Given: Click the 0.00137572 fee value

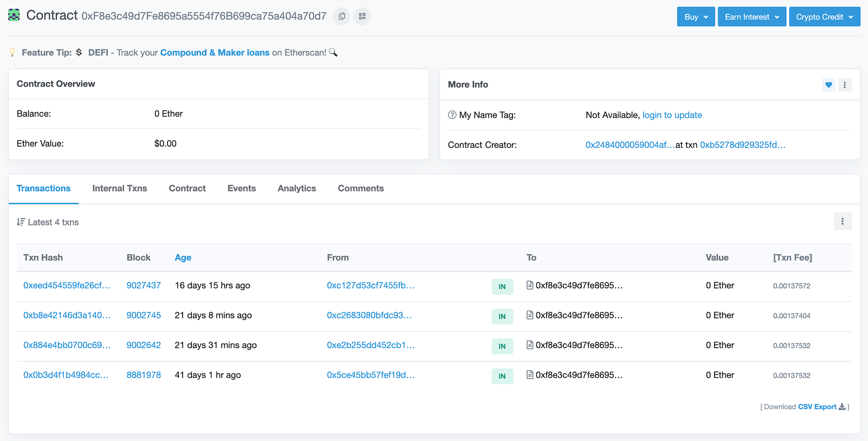Looking at the screenshot, I should coord(792,286).
